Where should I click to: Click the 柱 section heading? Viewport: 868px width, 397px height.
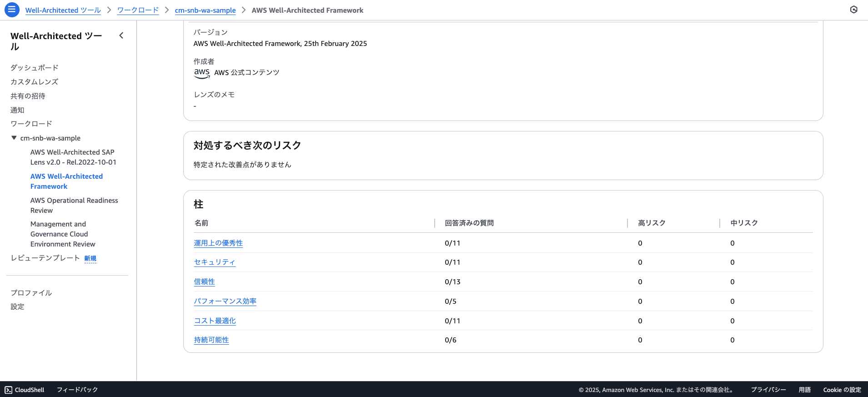point(199,204)
